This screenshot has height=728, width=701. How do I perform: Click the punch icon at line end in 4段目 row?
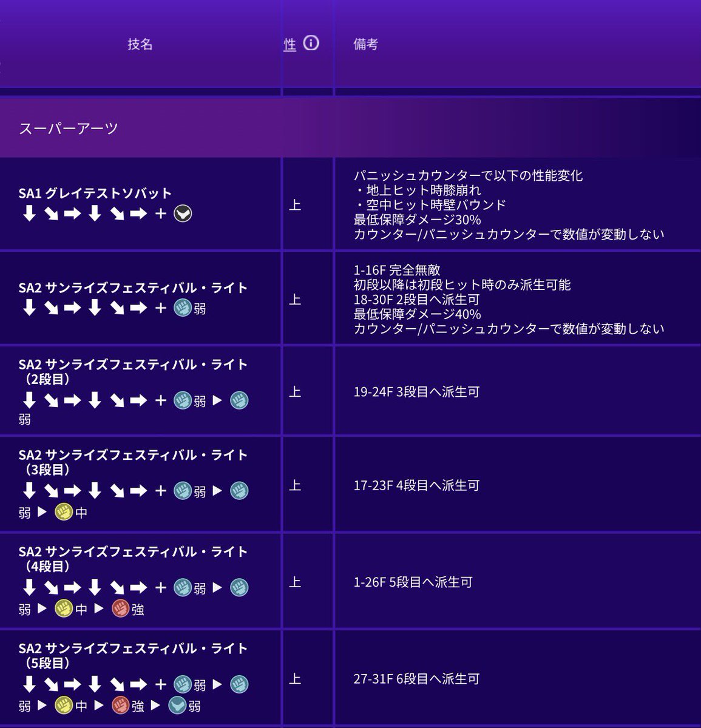(239, 587)
